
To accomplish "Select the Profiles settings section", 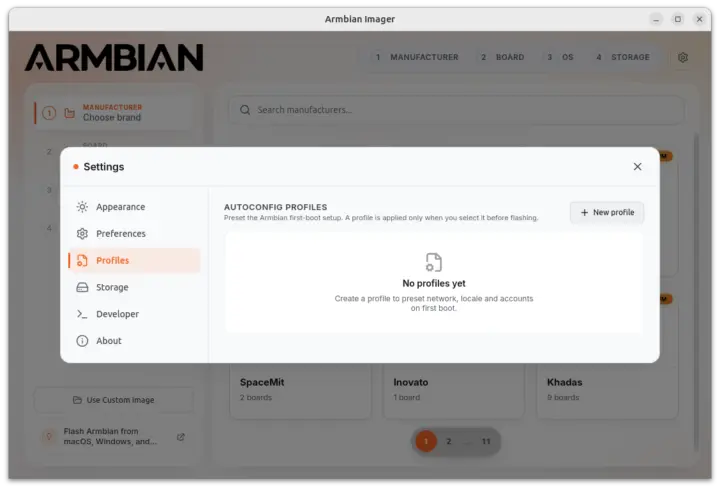I will click(x=134, y=260).
